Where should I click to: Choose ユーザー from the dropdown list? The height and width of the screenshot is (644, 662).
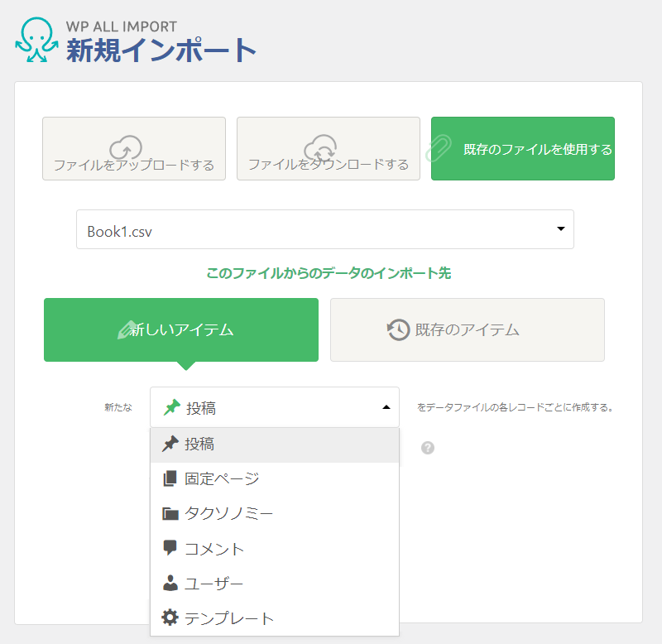click(x=275, y=584)
